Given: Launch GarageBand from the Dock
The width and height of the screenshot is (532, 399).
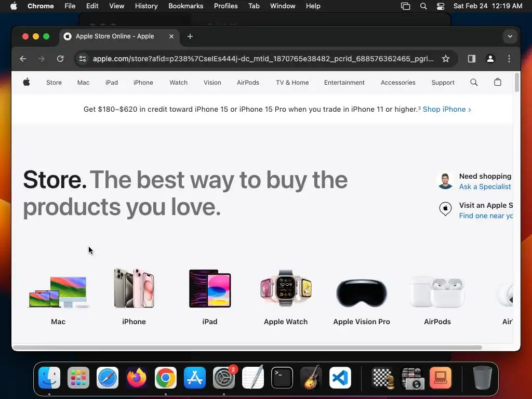Looking at the screenshot, I should click(x=311, y=377).
